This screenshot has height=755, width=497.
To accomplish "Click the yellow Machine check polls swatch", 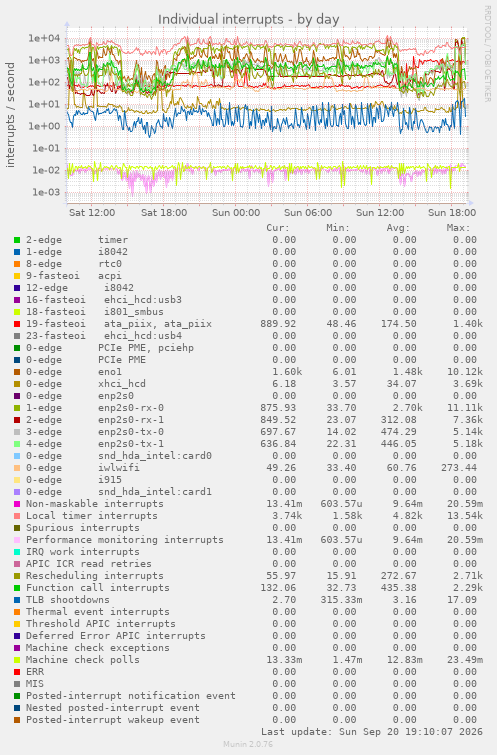I will click(x=17, y=660).
